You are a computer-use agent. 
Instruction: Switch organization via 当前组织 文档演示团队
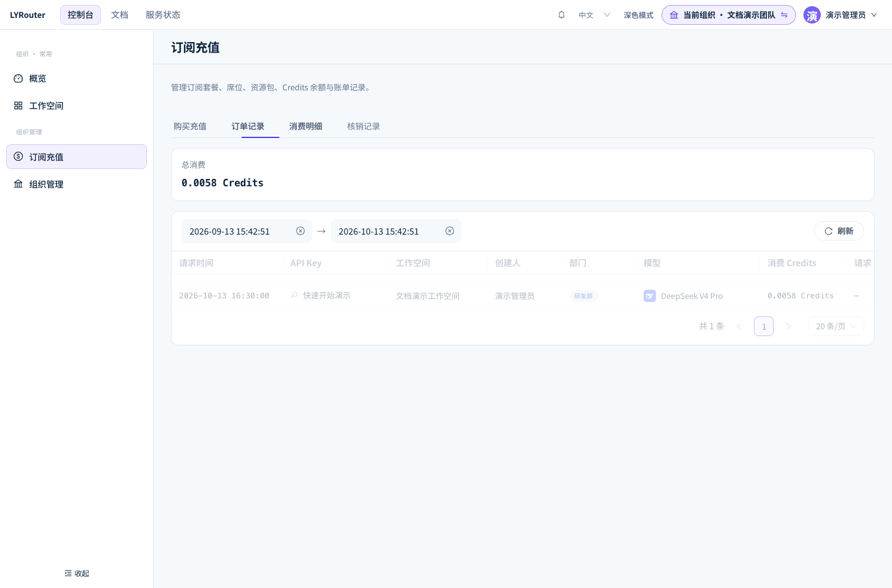(x=728, y=15)
